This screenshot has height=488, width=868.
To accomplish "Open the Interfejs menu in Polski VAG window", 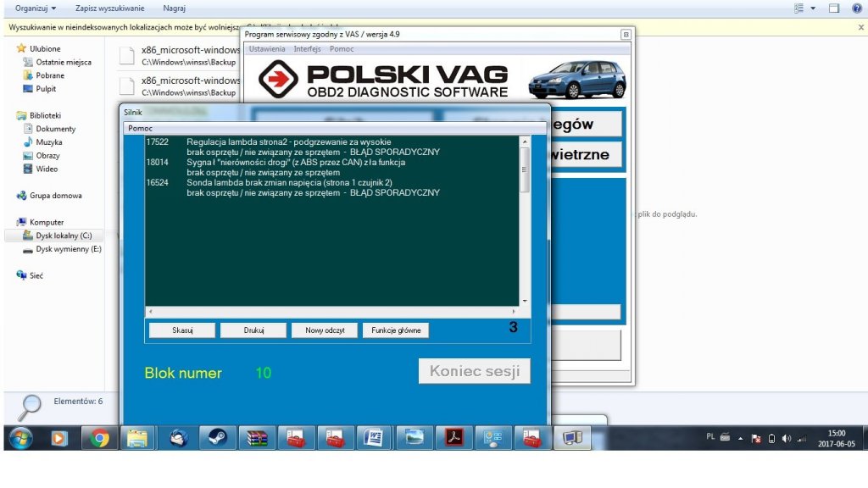I will click(x=307, y=48).
